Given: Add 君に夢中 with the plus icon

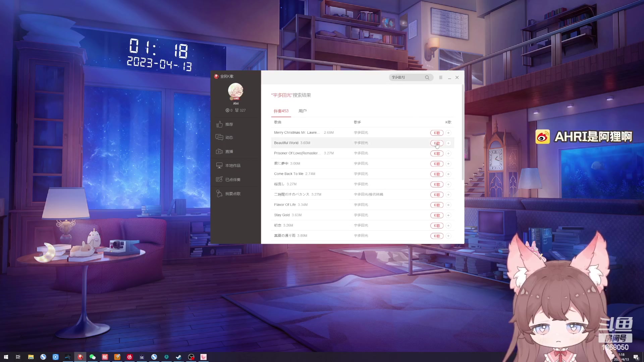Looking at the screenshot, I should click(448, 164).
